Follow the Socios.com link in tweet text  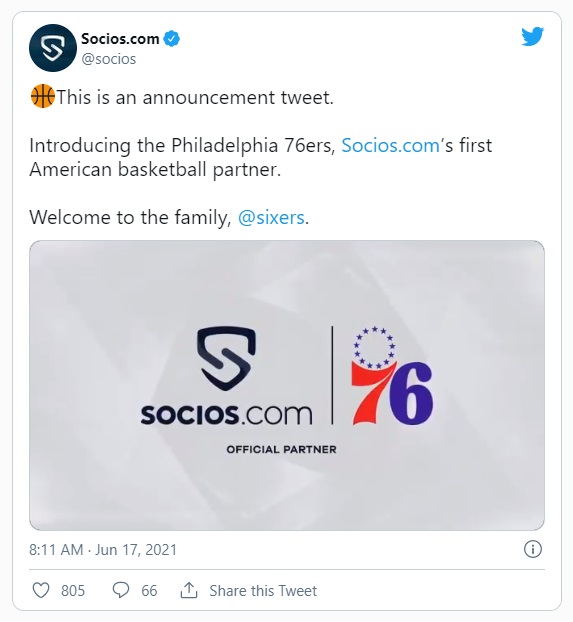click(x=390, y=145)
